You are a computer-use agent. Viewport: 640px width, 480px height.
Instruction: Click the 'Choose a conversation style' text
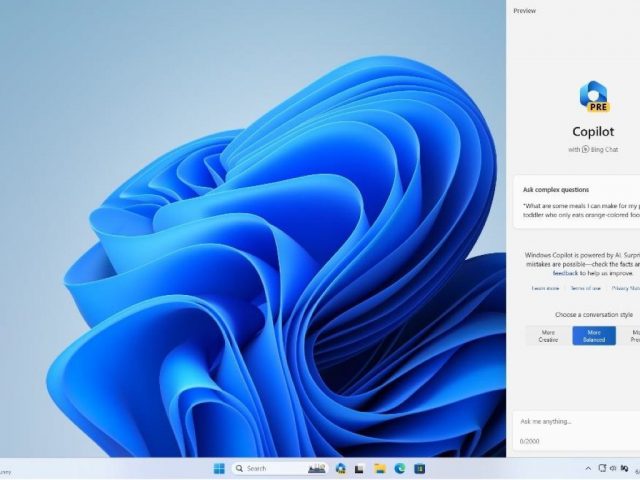pyautogui.click(x=594, y=315)
